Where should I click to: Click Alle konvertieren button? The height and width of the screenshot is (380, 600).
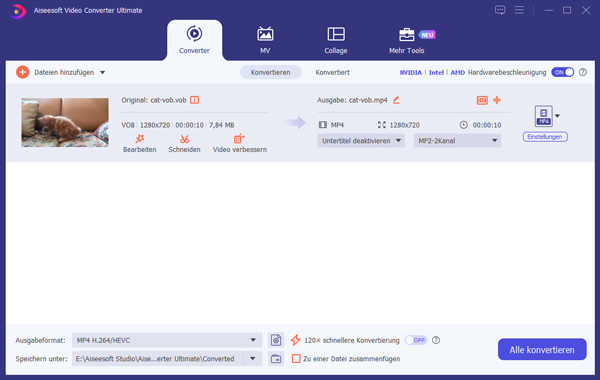coord(542,349)
